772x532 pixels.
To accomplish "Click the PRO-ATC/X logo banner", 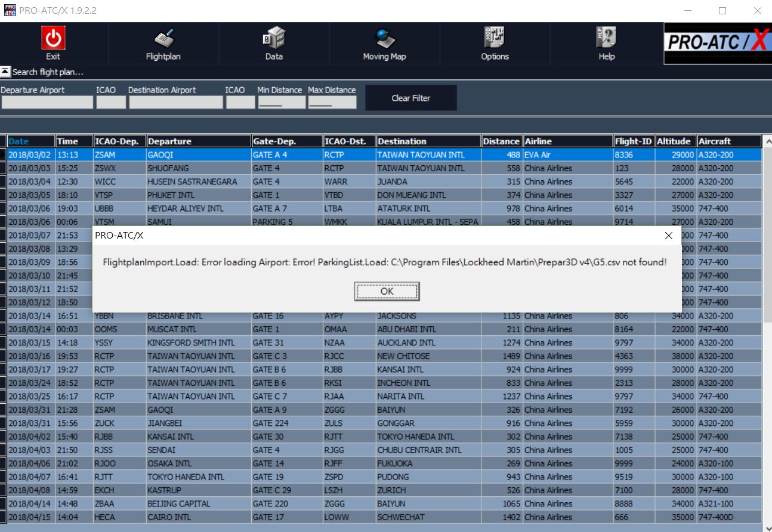I will point(717,43).
